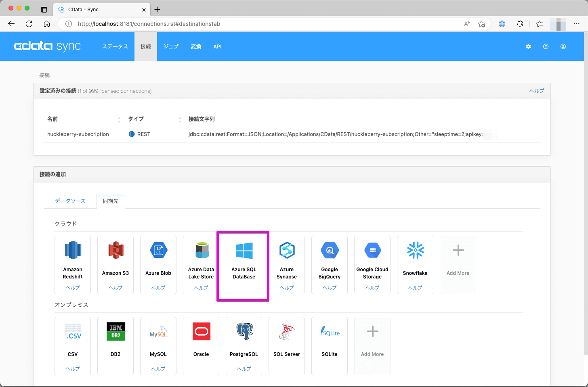Select the PostgreSQL elephant icon

244,331
